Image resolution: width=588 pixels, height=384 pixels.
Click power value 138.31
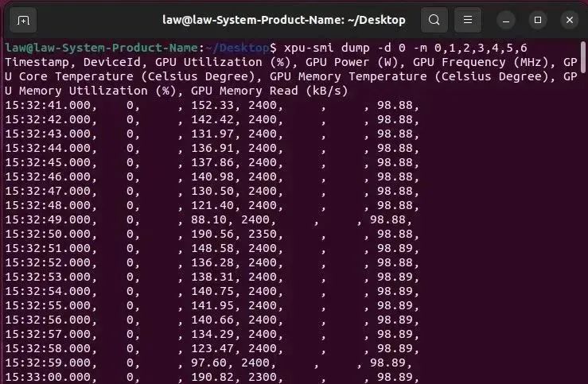212,277
